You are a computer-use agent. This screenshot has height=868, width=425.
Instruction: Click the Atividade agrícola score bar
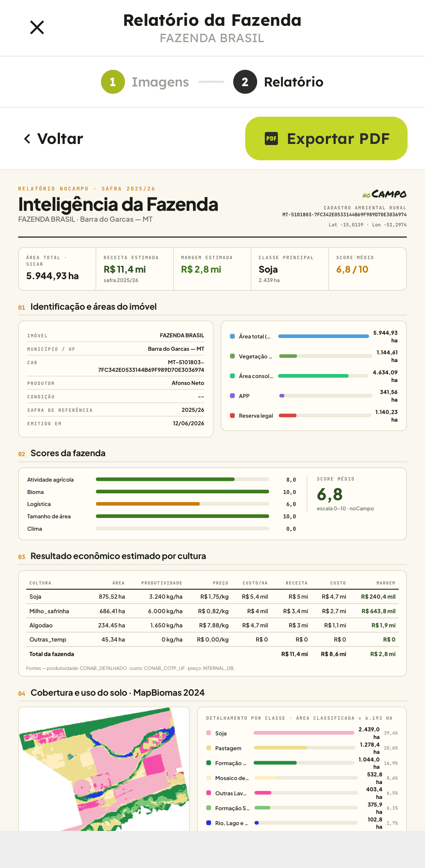pos(182,479)
